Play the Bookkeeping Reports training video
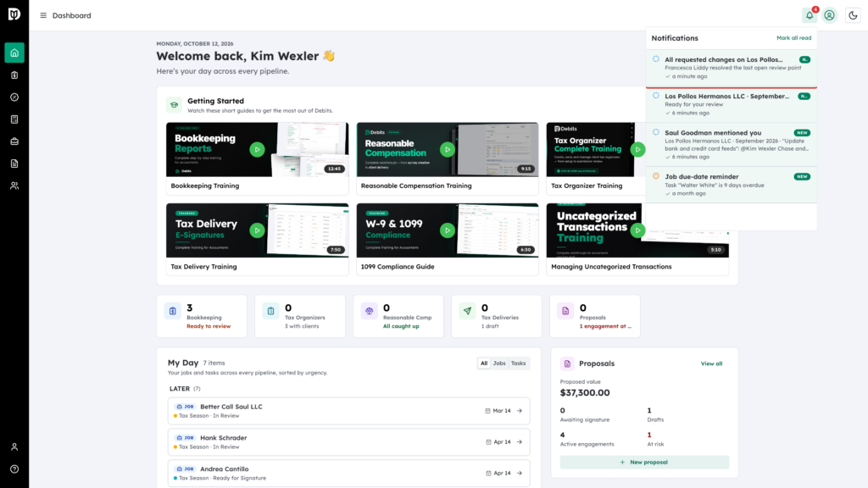Screen dimensions: 868x488 coord(257,149)
